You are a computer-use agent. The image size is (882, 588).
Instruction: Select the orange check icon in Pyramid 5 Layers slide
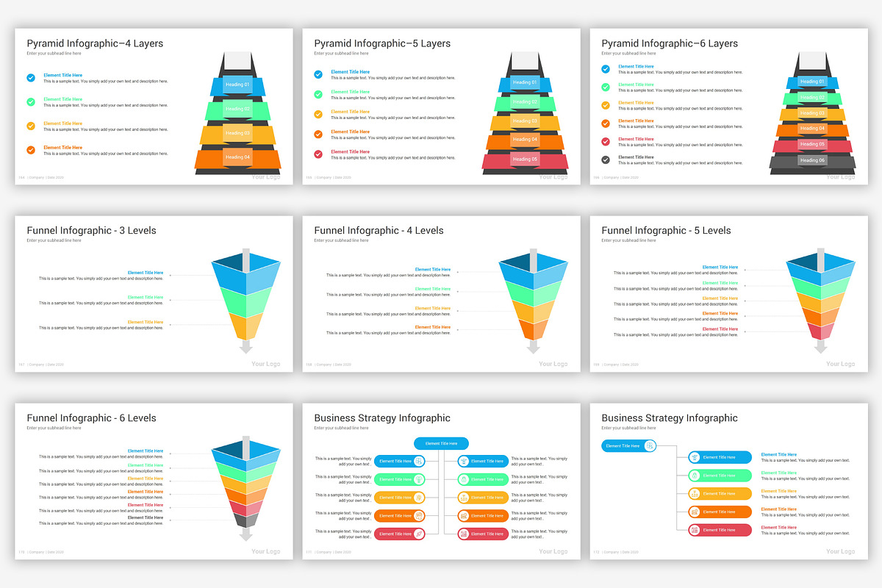click(318, 134)
